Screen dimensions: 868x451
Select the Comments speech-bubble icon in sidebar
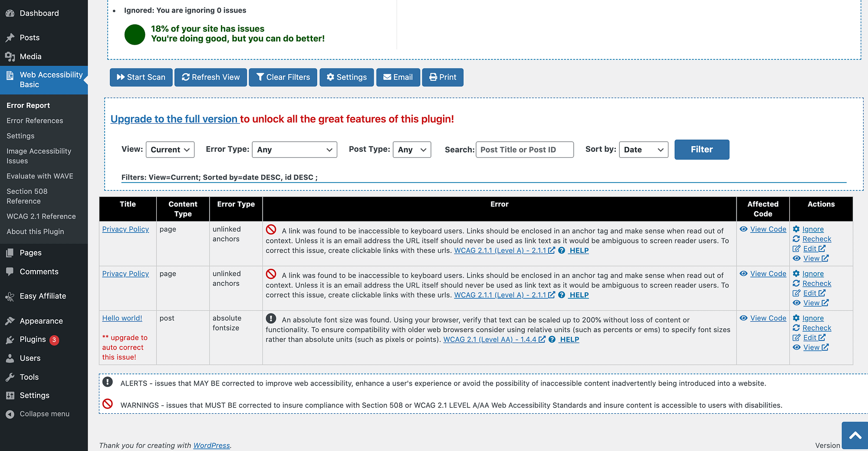tap(10, 271)
